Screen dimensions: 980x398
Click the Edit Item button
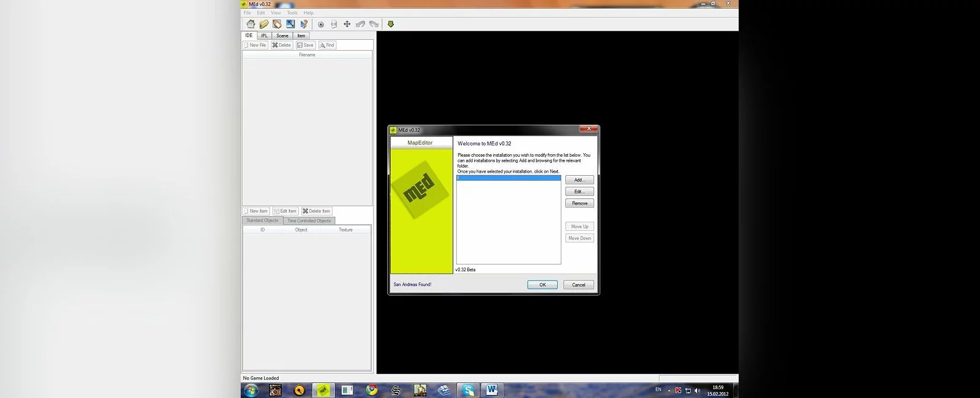pos(285,211)
